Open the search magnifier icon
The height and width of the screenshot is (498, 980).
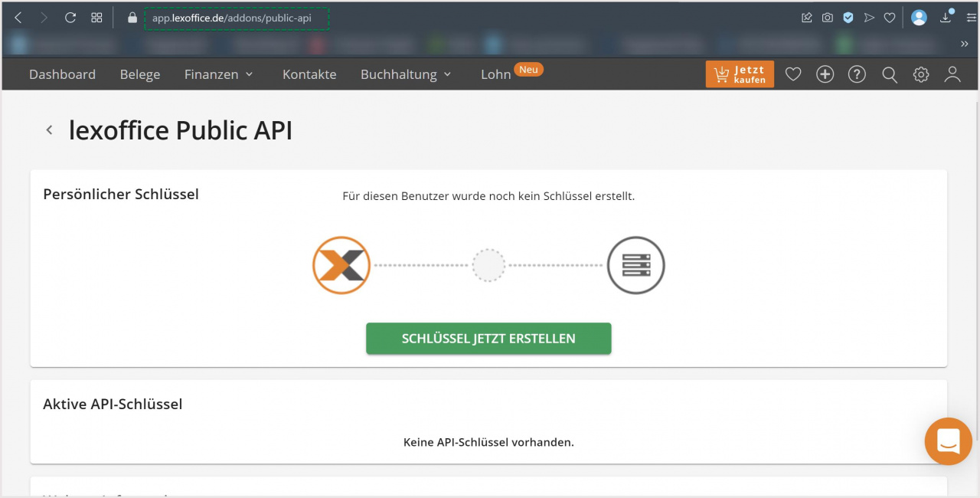890,74
